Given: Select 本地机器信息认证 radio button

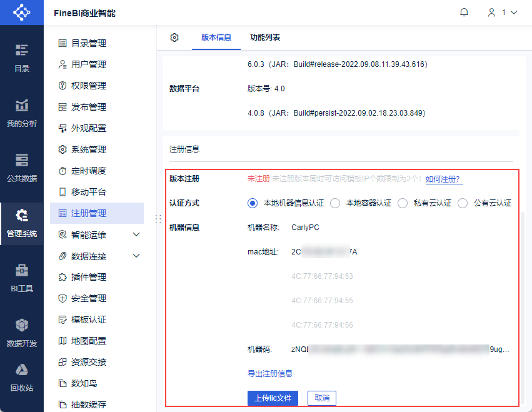Looking at the screenshot, I should (253, 203).
